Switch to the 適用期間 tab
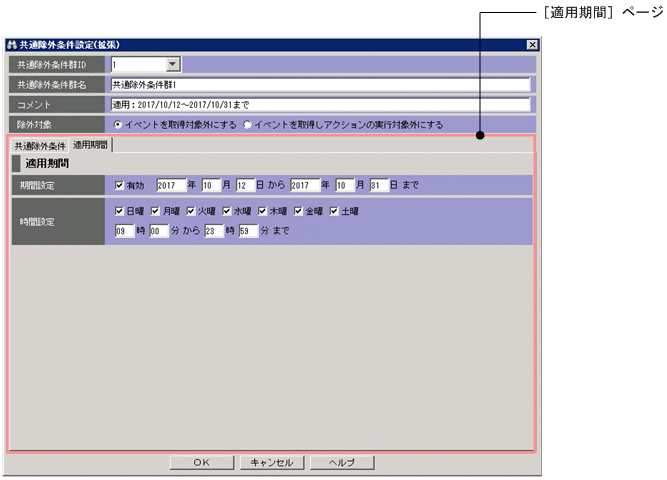This screenshot has width=667, height=480. [90, 145]
